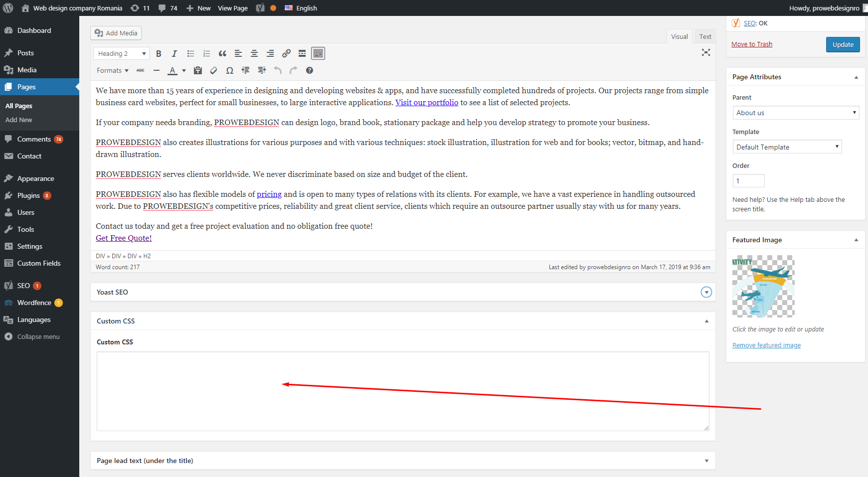Align text right
This screenshot has height=477, width=868.
(x=270, y=53)
